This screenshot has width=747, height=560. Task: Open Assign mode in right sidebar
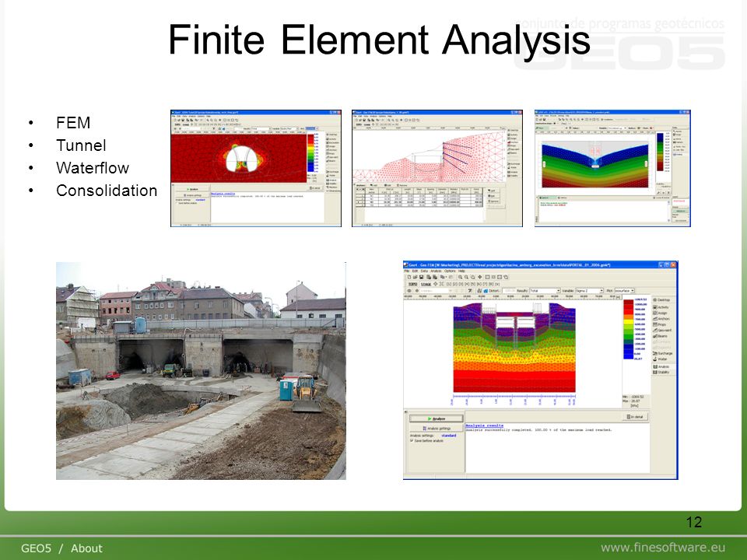coord(661,313)
